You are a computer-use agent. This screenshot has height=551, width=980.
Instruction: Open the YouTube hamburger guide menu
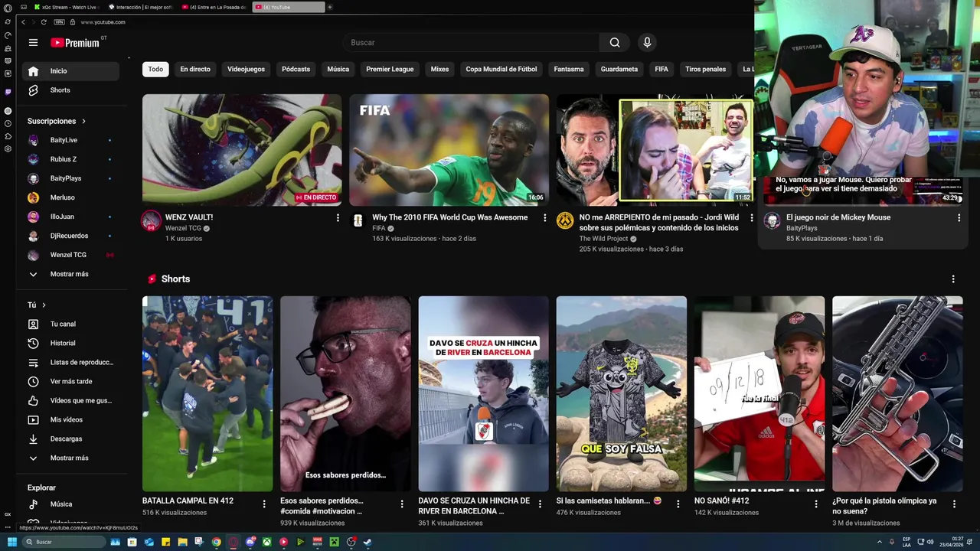[x=33, y=43]
